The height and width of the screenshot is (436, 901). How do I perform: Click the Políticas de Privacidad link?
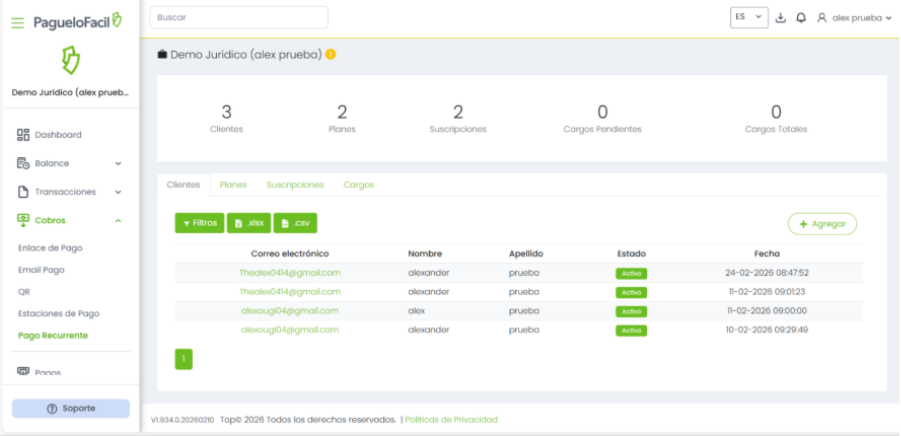click(x=451, y=420)
